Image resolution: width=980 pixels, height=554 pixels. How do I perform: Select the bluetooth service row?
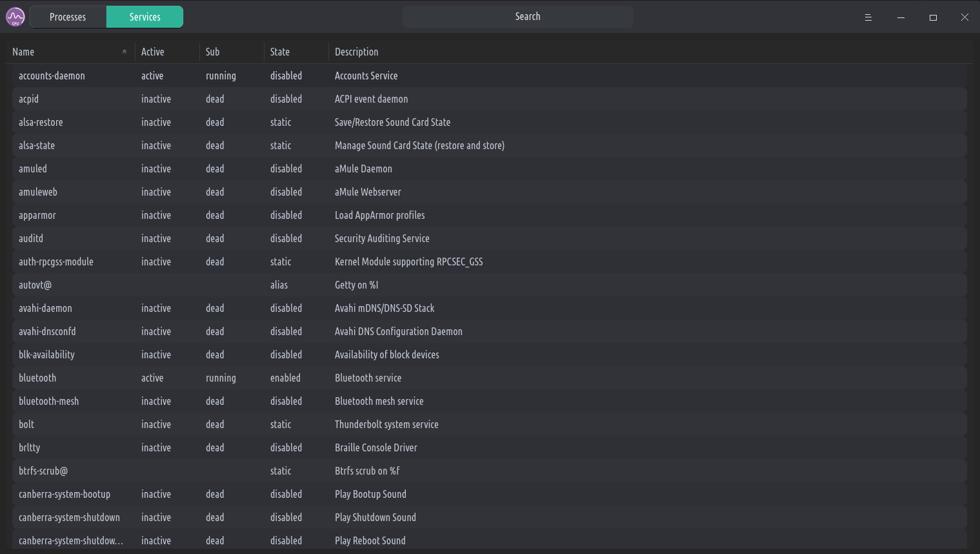click(x=37, y=378)
